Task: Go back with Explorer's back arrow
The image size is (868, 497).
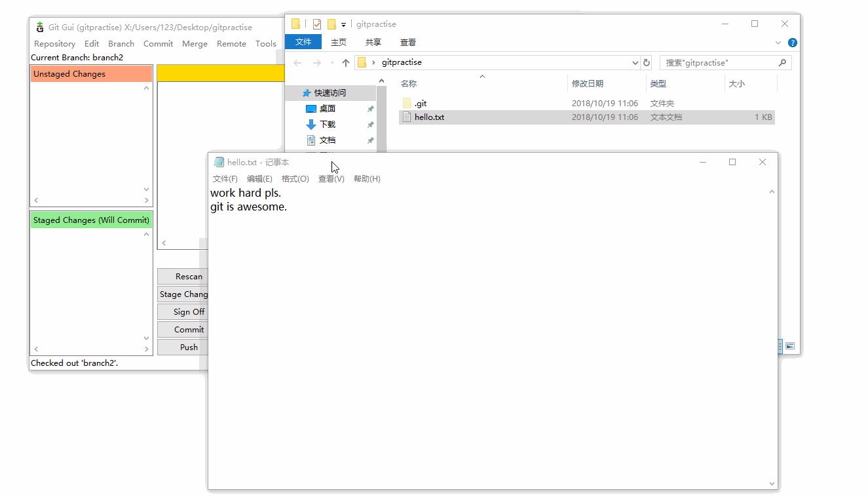Action: coord(298,63)
